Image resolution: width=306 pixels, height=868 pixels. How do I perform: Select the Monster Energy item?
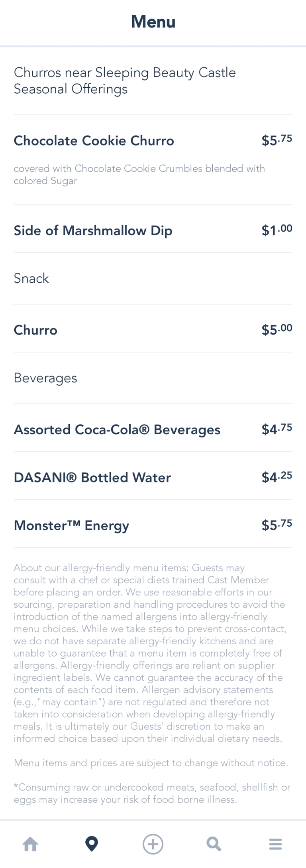[71, 526]
